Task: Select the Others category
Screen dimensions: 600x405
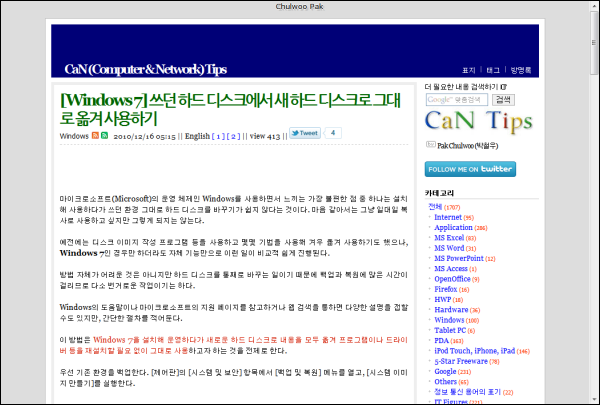Action: coord(445,382)
